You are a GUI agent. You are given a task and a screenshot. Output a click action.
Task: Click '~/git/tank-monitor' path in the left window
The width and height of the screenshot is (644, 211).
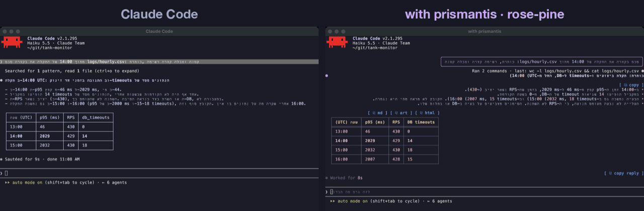click(x=50, y=47)
